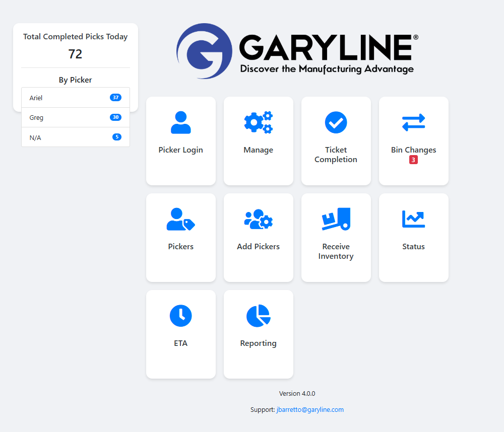Select the N/A picker row

point(76,137)
